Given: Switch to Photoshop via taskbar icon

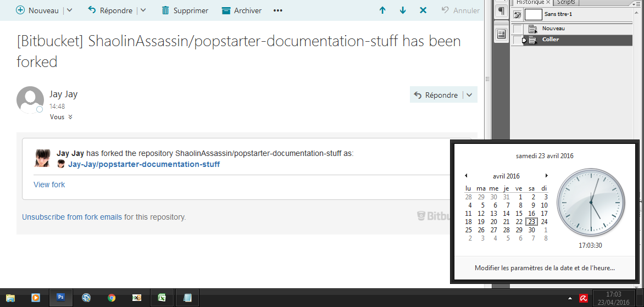Looking at the screenshot, I should coord(61,297).
